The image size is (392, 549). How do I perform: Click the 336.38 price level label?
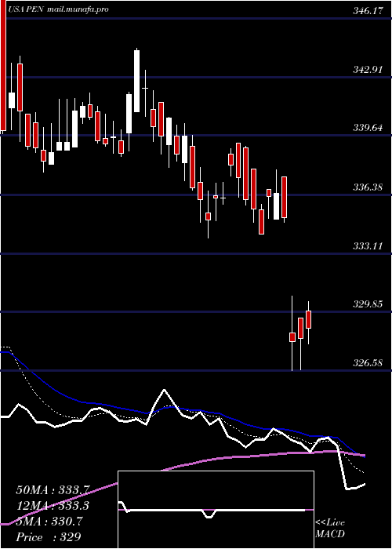pyautogui.click(x=367, y=187)
